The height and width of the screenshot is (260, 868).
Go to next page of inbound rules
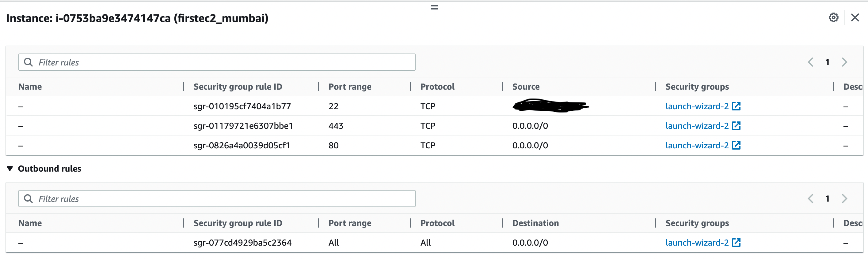pos(844,62)
